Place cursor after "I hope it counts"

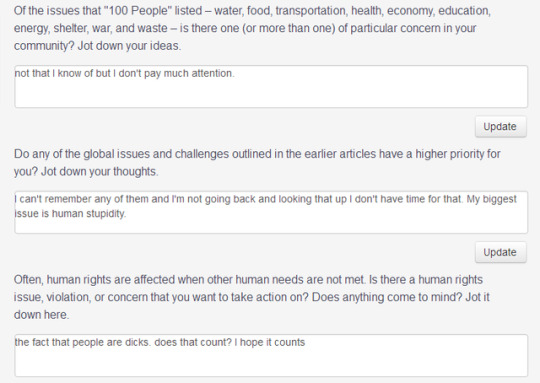point(306,342)
